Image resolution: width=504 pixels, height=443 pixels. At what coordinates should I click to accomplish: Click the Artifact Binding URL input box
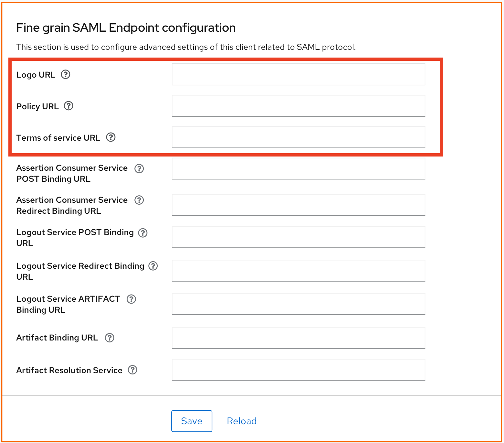pyautogui.click(x=298, y=338)
